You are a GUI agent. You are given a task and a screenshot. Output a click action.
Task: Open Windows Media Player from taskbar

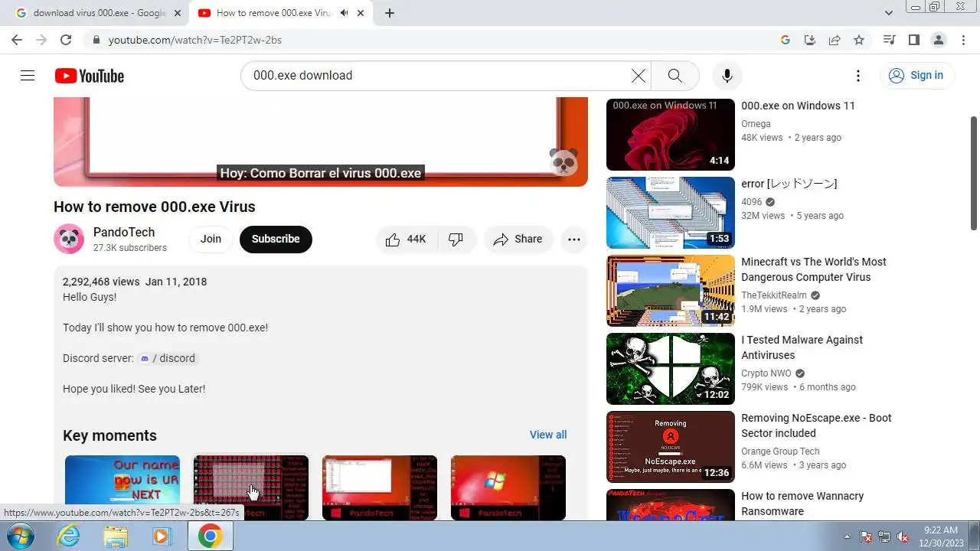pos(162,536)
